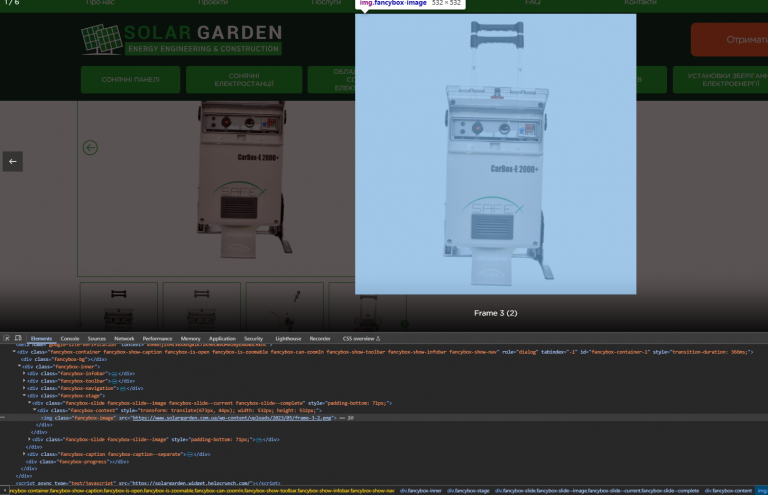Open the Memory tab
This screenshot has width=768, height=495.
pos(191,338)
